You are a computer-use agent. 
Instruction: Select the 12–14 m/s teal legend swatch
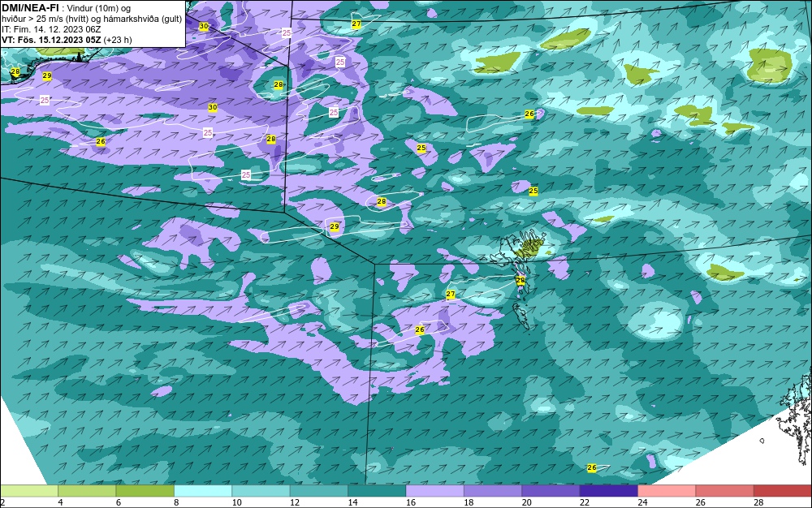click(319, 491)
